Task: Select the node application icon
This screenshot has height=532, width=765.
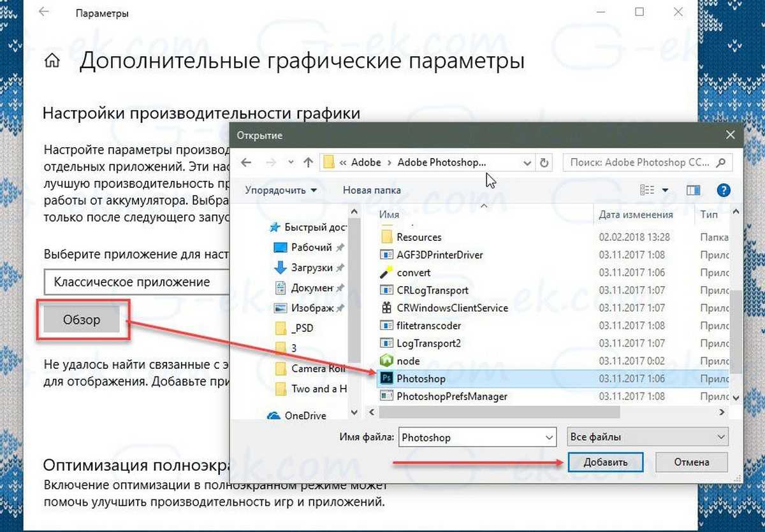Action: (386, 361)
